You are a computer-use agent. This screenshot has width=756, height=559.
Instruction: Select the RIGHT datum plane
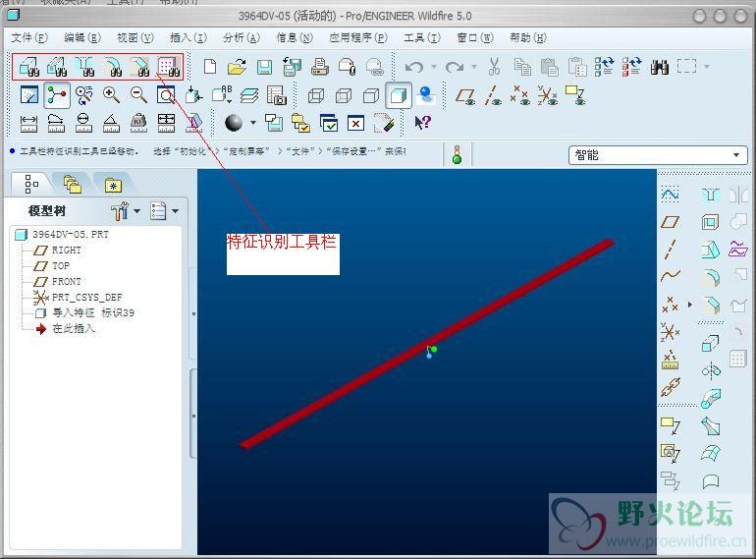(x=67, y=251)
